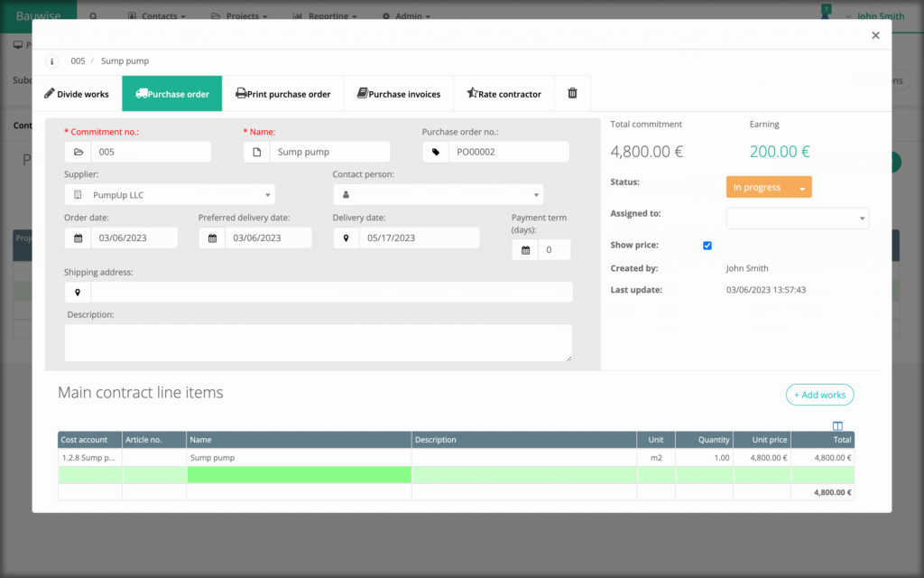This screenshot has height=578, width=924.
Task: Click the Cost account column header
Action: 90,440
